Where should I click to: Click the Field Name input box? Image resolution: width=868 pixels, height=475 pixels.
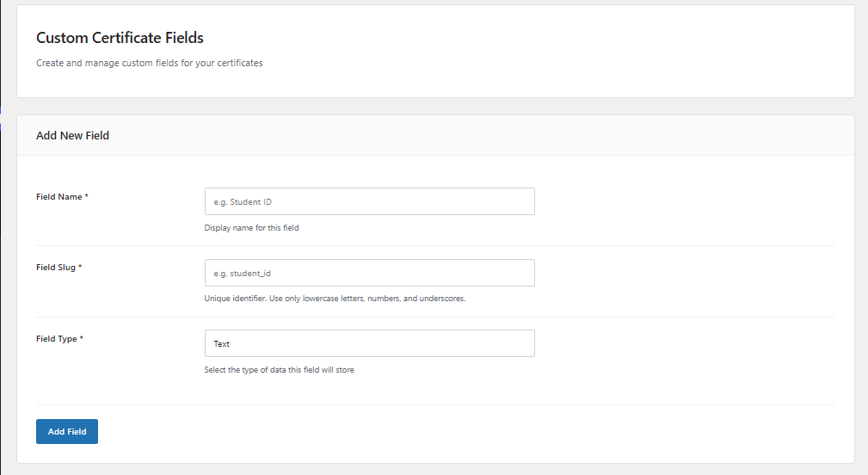pyautogui.click(x=369, y=201)
